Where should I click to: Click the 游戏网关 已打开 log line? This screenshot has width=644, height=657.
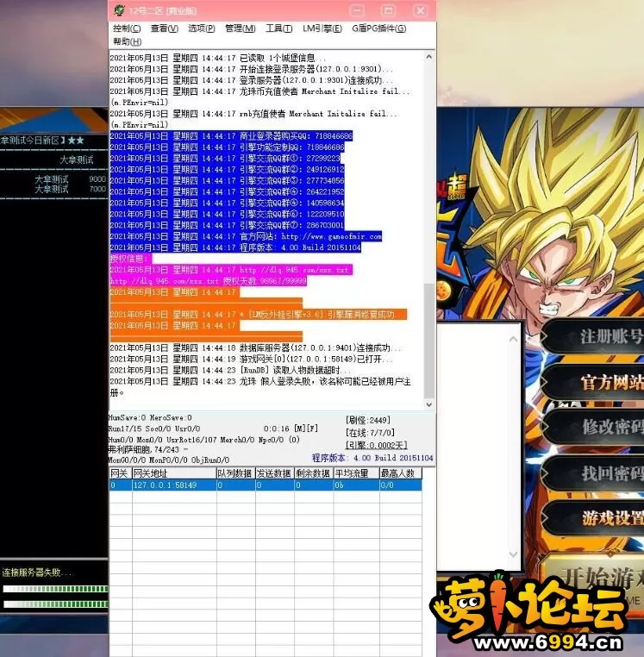pos(251,359)
